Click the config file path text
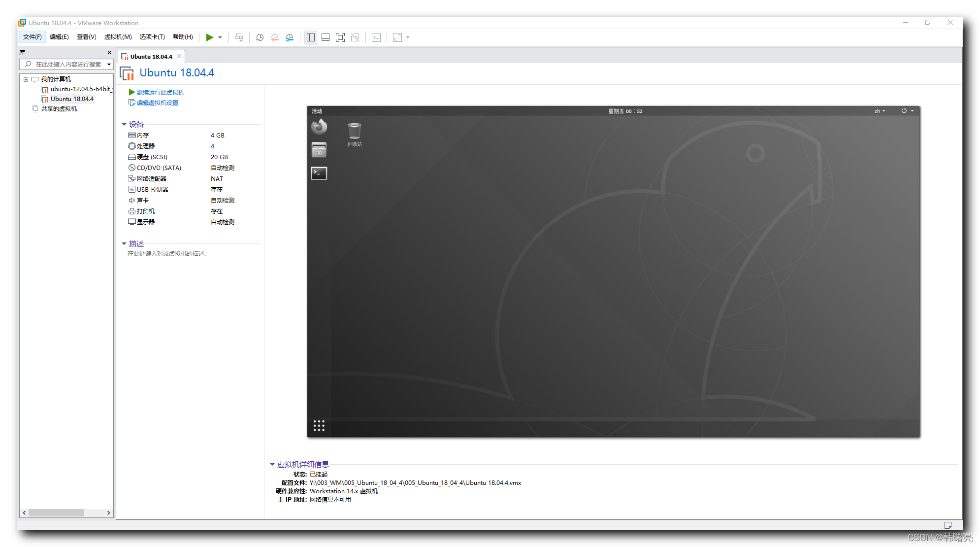980x547 pixels. (415, 483)
